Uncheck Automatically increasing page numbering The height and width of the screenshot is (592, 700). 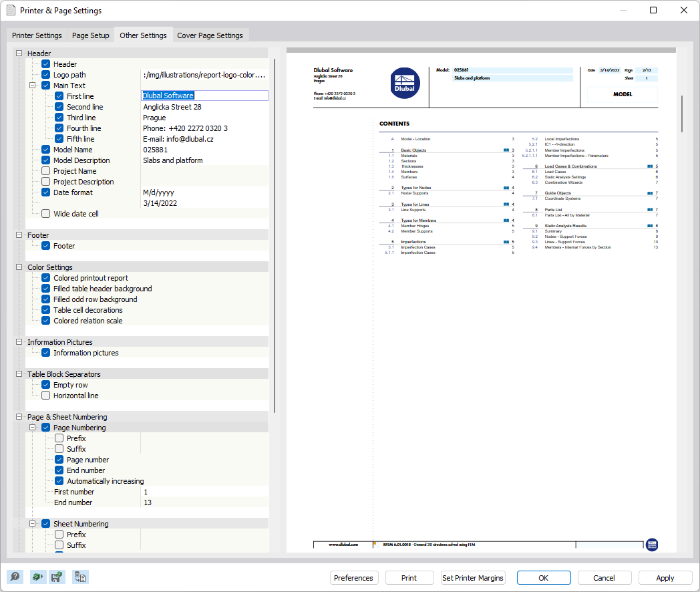pos(59,481)
